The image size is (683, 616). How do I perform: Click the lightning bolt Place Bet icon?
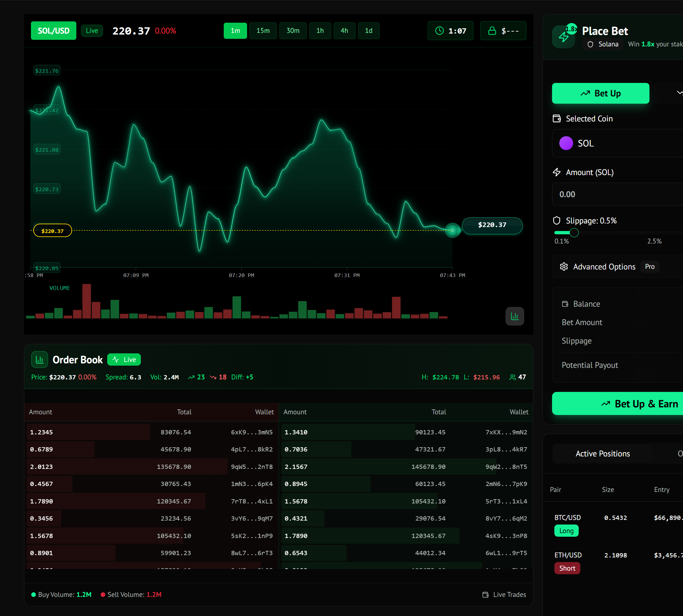(563, 37)
